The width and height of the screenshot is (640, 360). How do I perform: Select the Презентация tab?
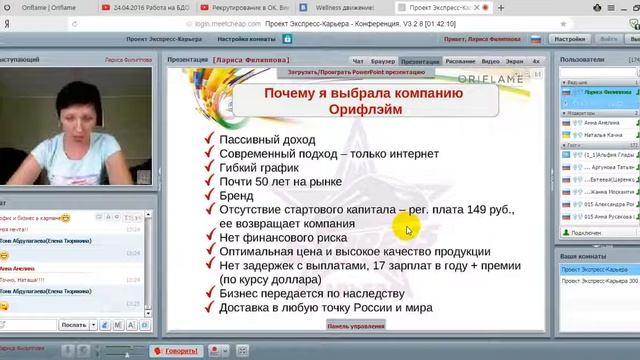click(x=420, y=61)
